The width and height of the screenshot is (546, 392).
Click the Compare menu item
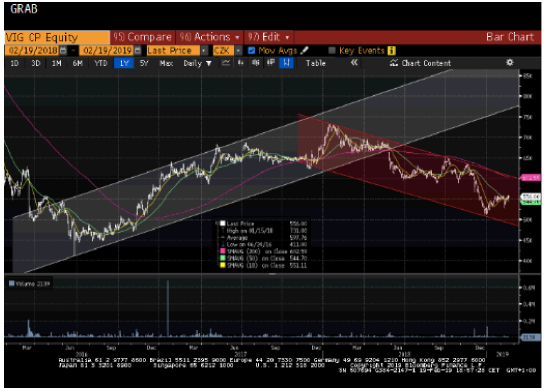pos(142,37)
